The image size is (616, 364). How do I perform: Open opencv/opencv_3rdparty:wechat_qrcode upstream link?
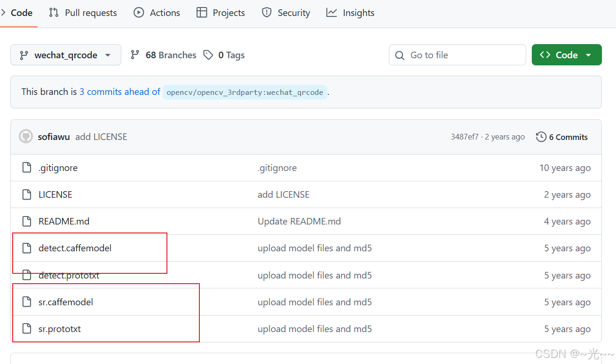245,92
